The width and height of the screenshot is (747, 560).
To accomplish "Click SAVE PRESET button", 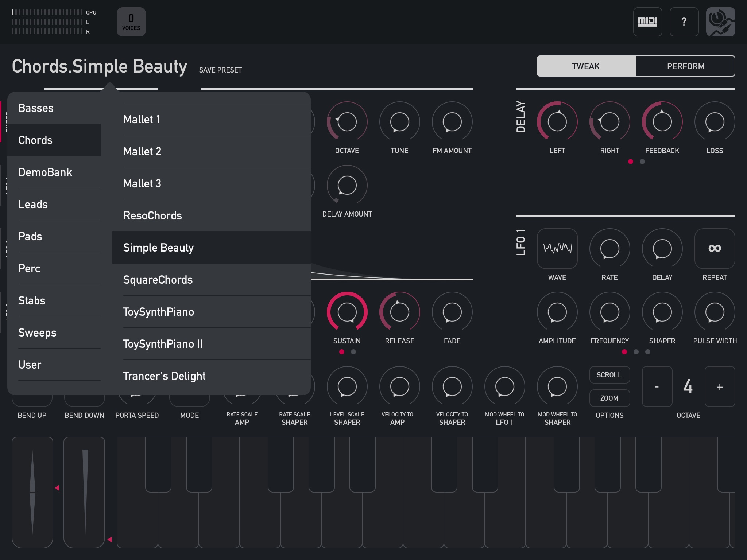I will click(x=221, y=69).
